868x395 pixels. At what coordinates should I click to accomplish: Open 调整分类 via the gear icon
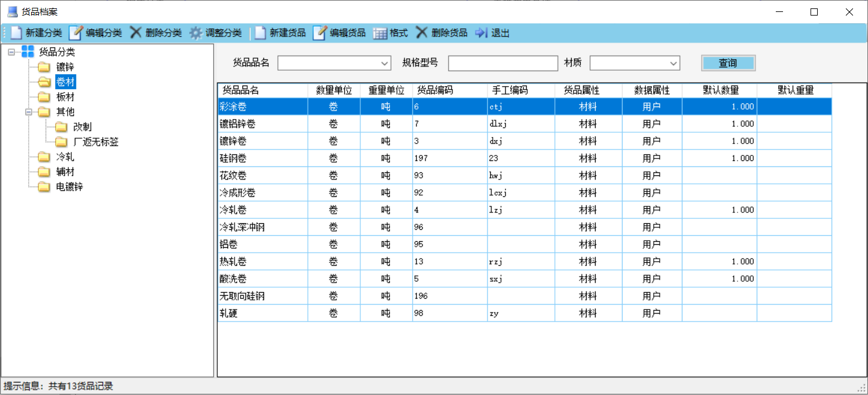pyautogui.click(x=196, y=33)
